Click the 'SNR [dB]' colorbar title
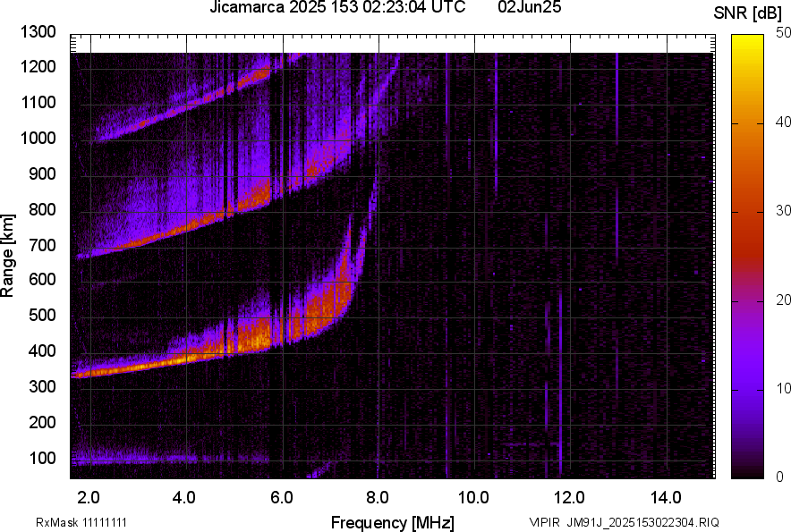The width and height of the screenshot is (791, 532). coord(748,13)
